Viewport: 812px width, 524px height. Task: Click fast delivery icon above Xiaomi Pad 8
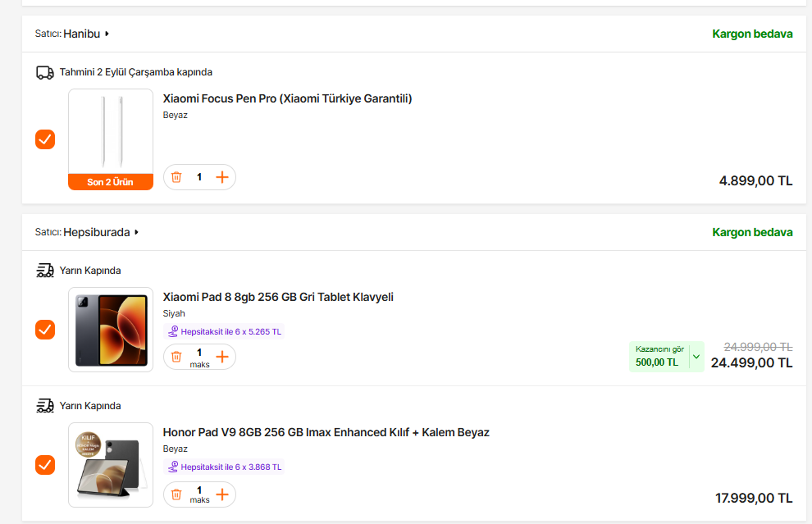(44, 271)
